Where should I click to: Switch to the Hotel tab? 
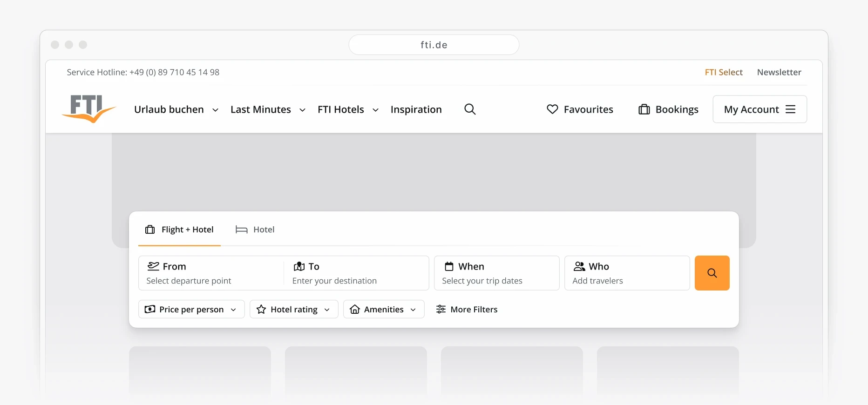(x=255, y=229)
